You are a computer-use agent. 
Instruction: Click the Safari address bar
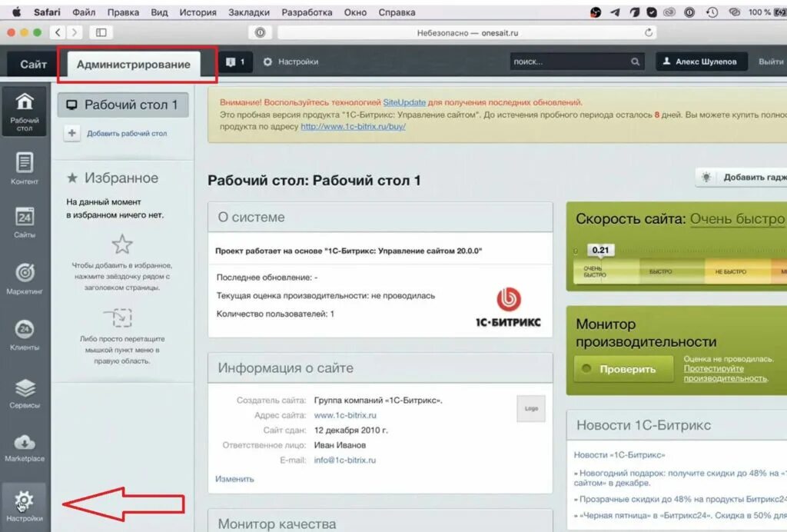click(x=467, y=32)
